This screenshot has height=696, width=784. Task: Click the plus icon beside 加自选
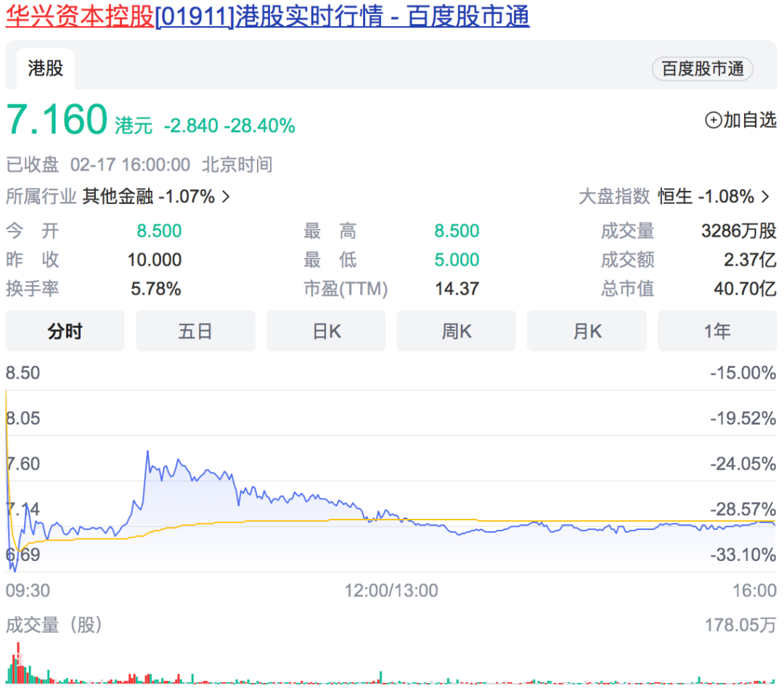pyautogui.click(x=713, y=120)
